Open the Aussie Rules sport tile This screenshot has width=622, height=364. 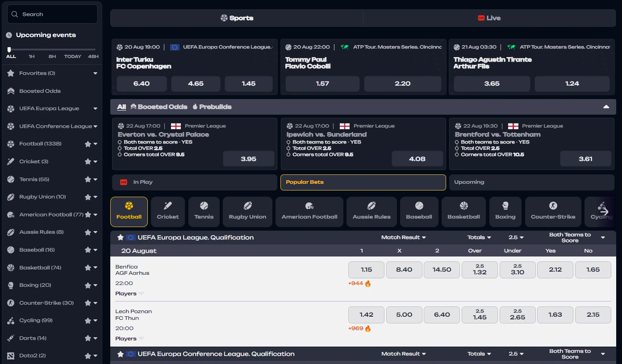(x=372, y=212)
